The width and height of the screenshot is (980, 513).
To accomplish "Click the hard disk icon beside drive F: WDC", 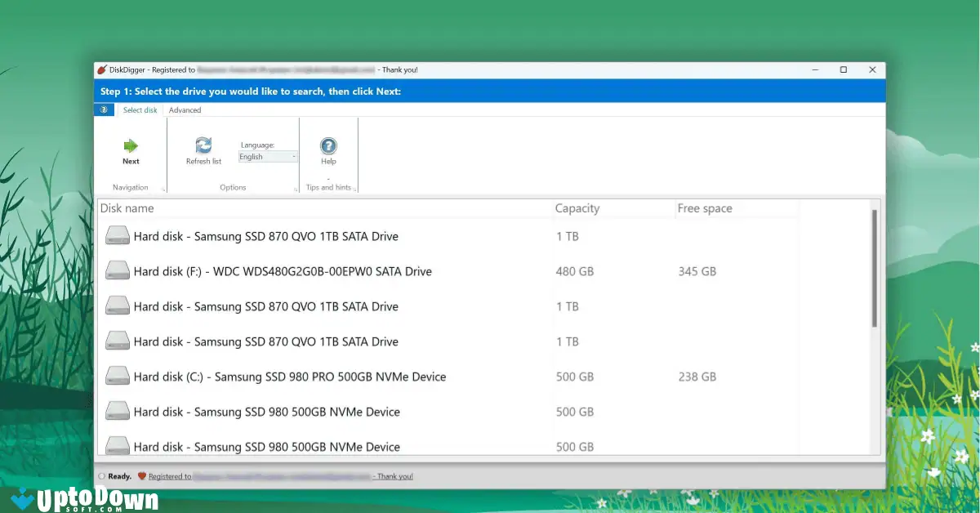I will [117, 269].
